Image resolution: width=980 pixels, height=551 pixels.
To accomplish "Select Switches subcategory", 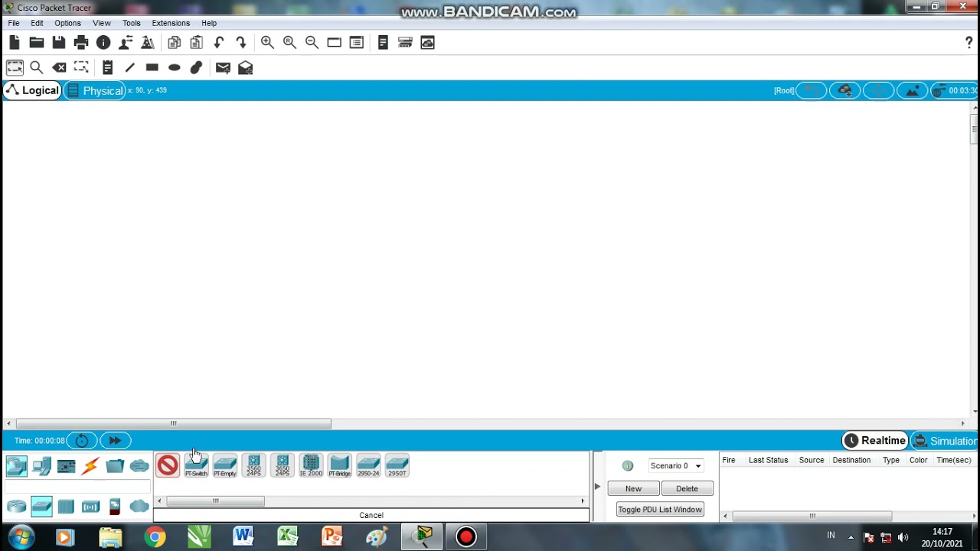I will pos(41,507).
